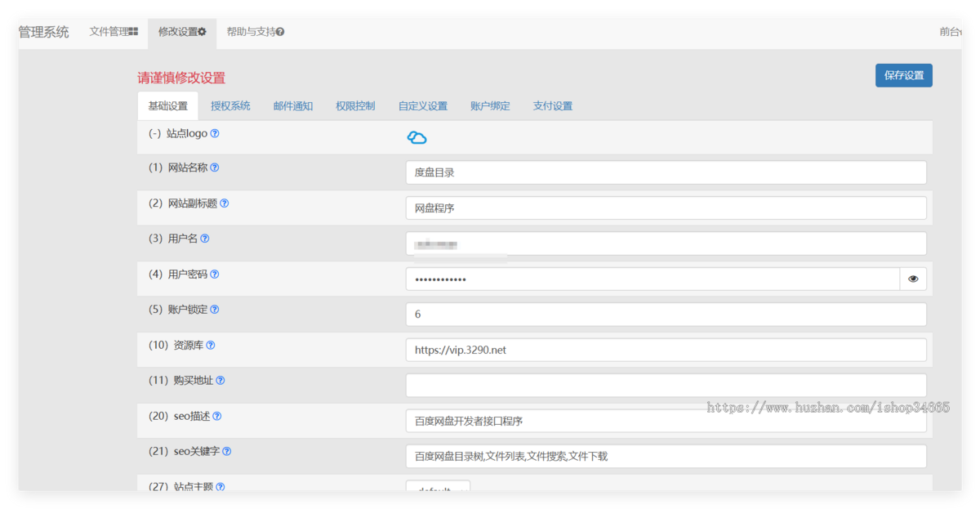Click the help icon next to 网站名称
Screen dimensions: 980x509
pyautogui.click(x=215, y=167)
